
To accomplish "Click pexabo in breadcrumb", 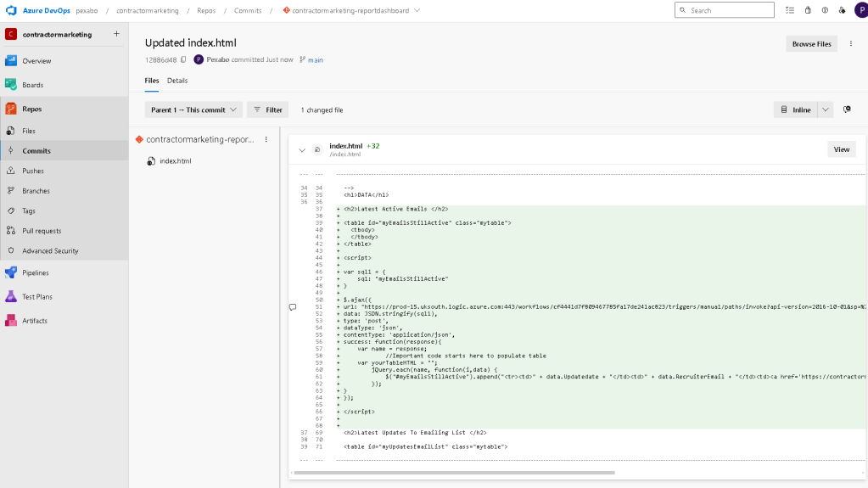I will [x=87, y=10].
